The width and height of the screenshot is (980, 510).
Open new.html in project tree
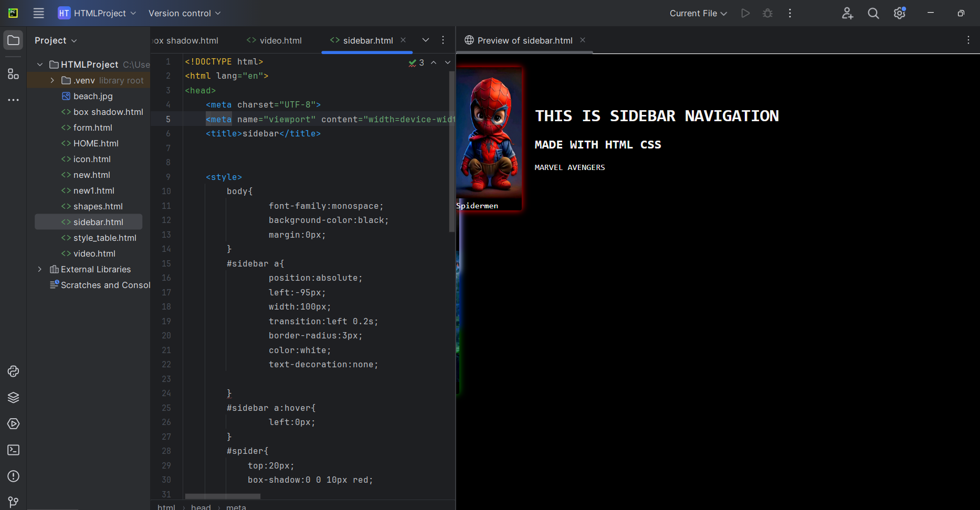coord(92,175)
